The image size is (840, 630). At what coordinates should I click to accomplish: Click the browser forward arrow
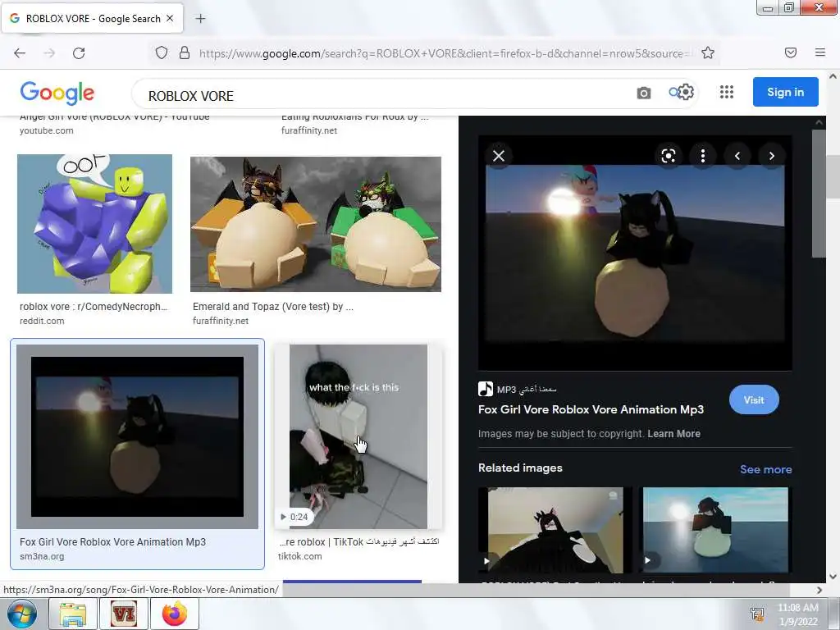(49, 53)
